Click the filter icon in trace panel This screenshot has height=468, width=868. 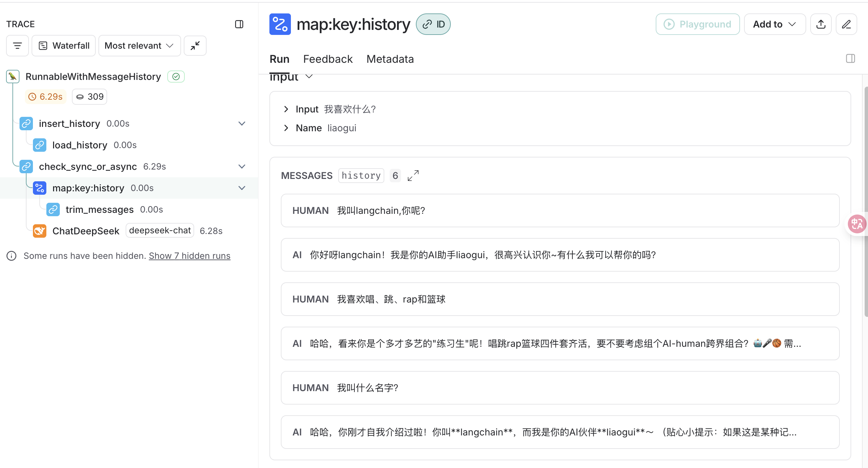pos(17,45)
